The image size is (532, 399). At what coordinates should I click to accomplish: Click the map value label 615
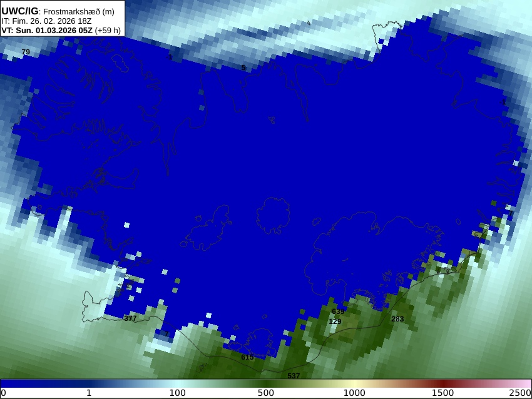247,357
